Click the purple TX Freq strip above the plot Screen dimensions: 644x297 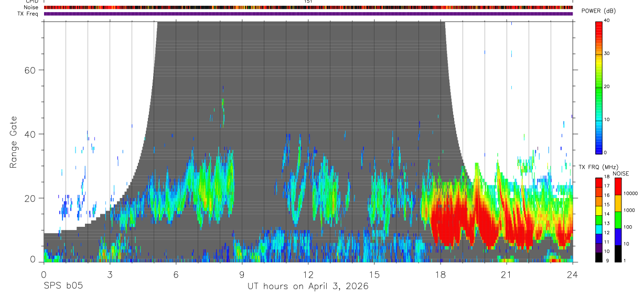pos(308,14)
